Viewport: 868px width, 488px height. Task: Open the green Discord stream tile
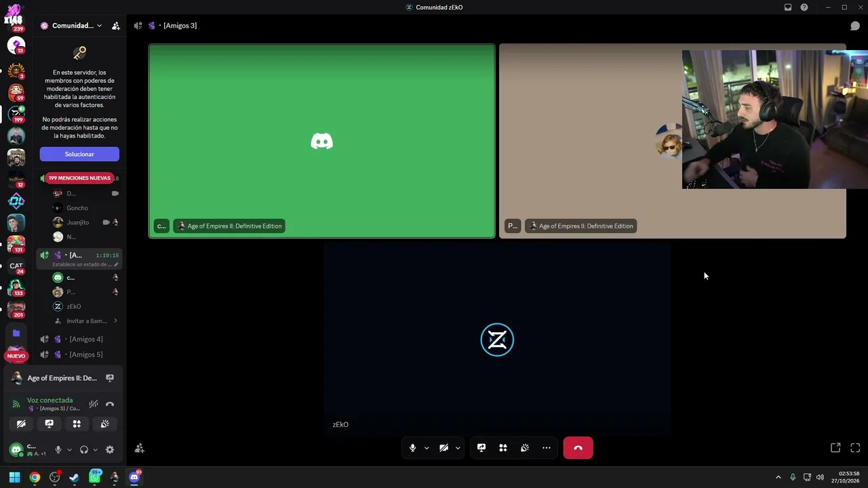pos(322,141)
